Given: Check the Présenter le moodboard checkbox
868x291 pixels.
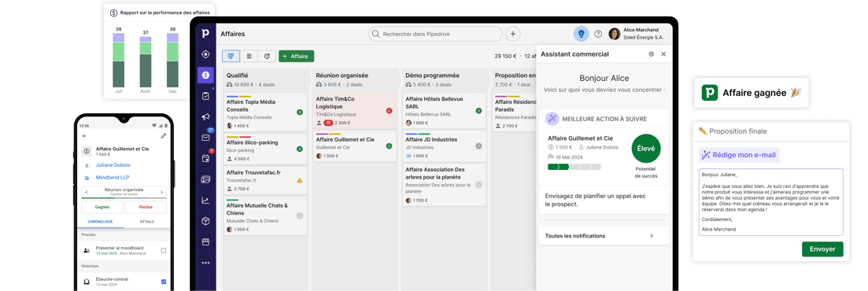Looking at the screenshot, I should click(x=164, y=251).
